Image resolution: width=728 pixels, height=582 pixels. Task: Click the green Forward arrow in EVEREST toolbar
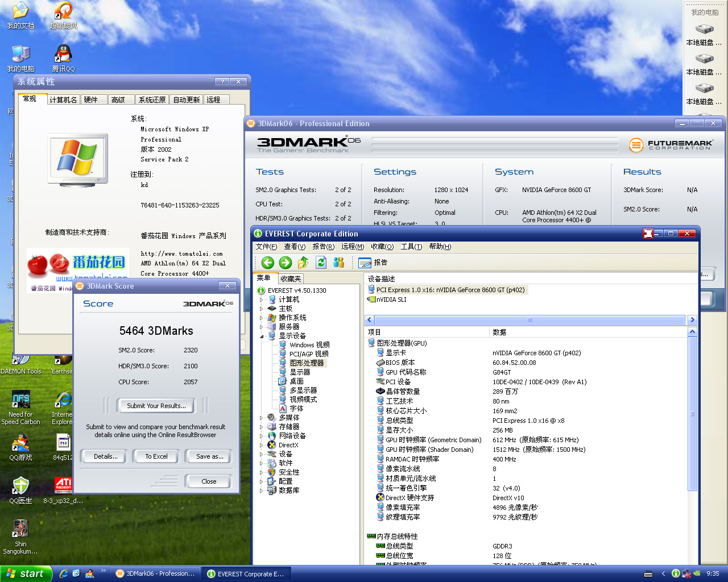pyautogui.click(x=286, y=262)
